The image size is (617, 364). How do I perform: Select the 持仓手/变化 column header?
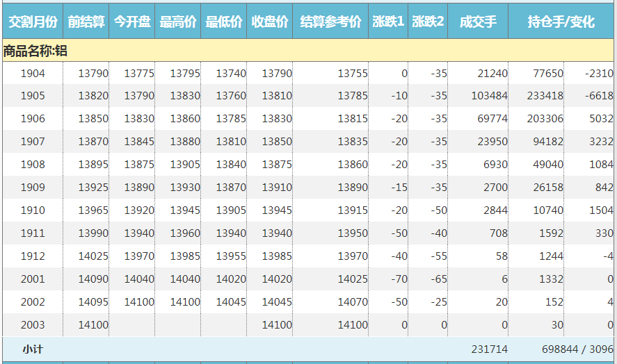point(561,22)
